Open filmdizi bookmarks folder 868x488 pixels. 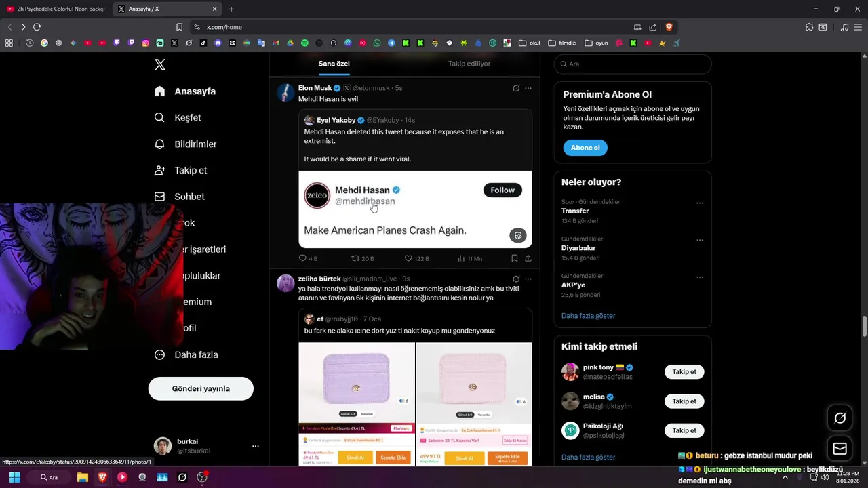562,43
